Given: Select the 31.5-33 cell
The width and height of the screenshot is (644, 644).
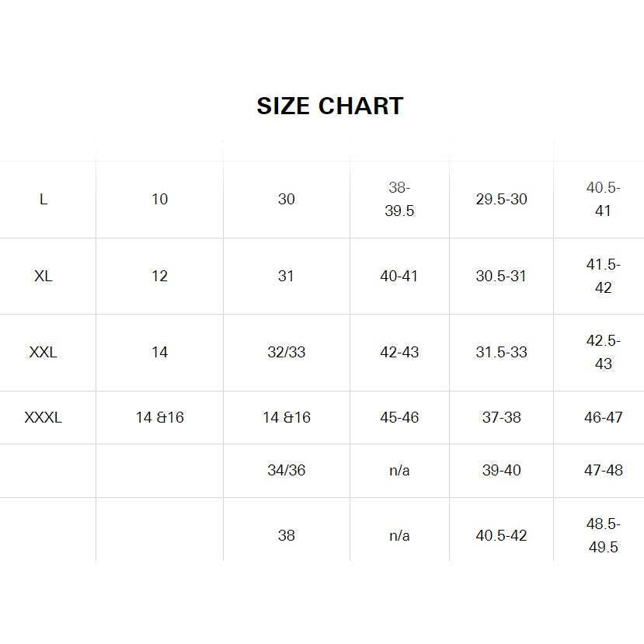Looking at the screenshot, I should pyautogui.click(x=501, y=352).
